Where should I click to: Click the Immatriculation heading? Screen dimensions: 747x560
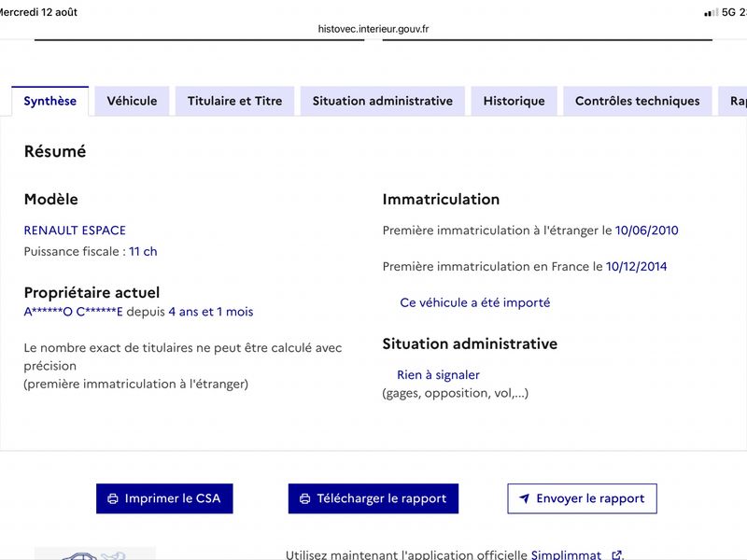pos(441,199)
